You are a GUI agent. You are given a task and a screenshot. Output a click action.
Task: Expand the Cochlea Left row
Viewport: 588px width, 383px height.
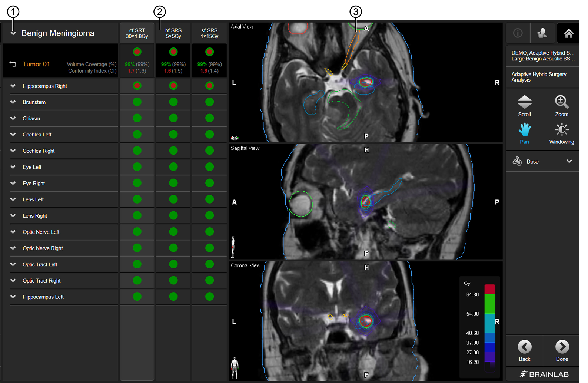[13, 135]
